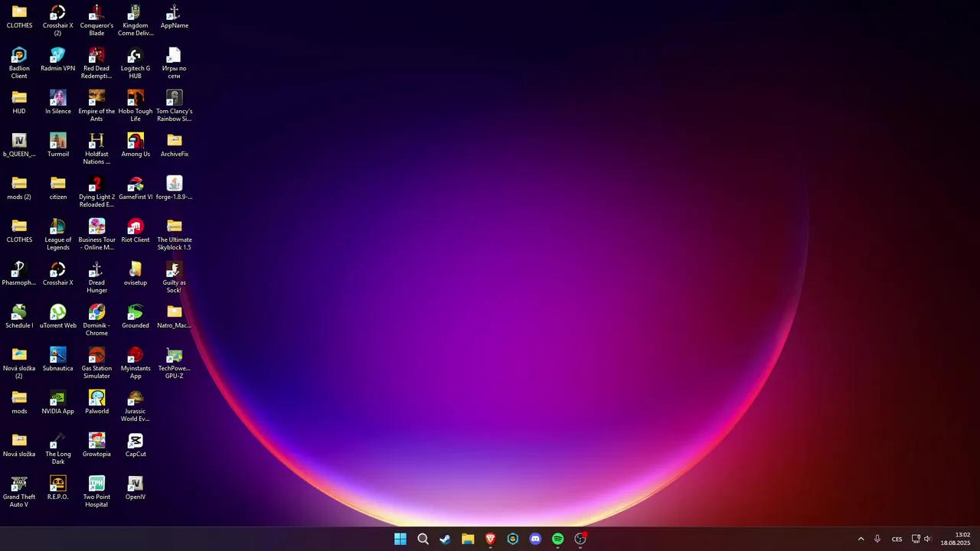Select the Hobo Tough Life icon
980x551 pixels.
(136, 106)
